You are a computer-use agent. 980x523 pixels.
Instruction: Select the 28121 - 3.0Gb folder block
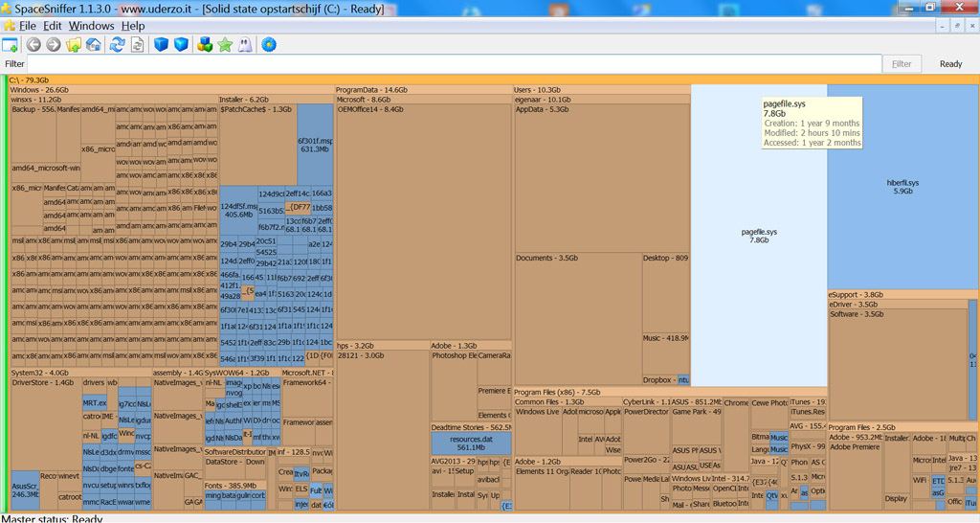point(383,430)
